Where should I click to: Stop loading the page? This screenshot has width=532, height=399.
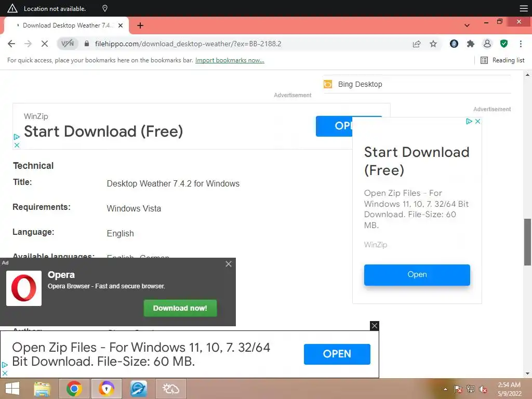point(45,44)
